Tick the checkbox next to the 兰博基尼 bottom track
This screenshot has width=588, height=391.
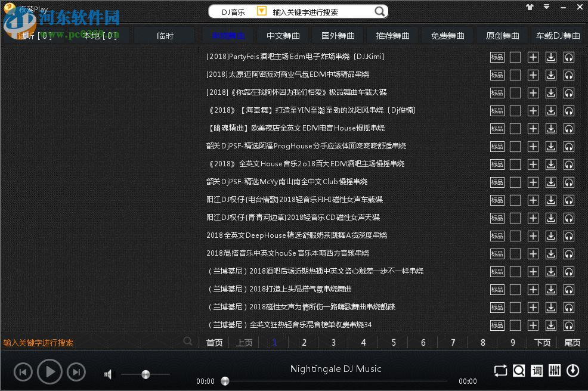pos(515,325)
